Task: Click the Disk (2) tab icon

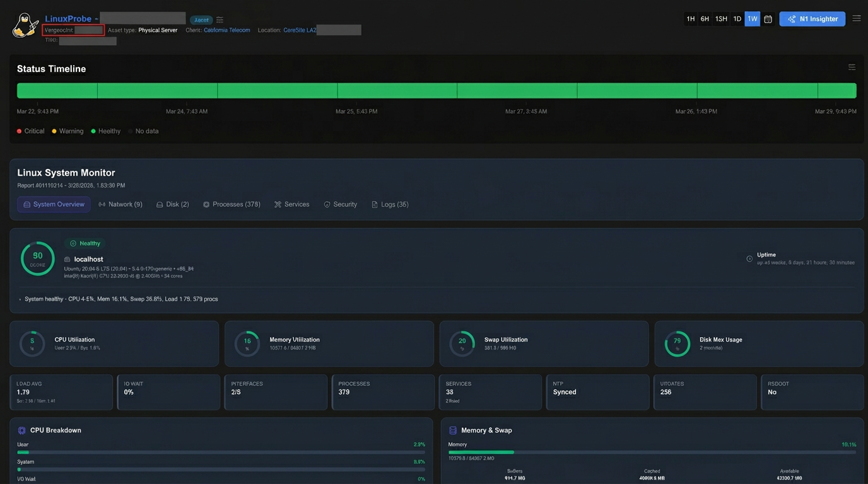Action: pyautogui.click(x=160, y=204)
